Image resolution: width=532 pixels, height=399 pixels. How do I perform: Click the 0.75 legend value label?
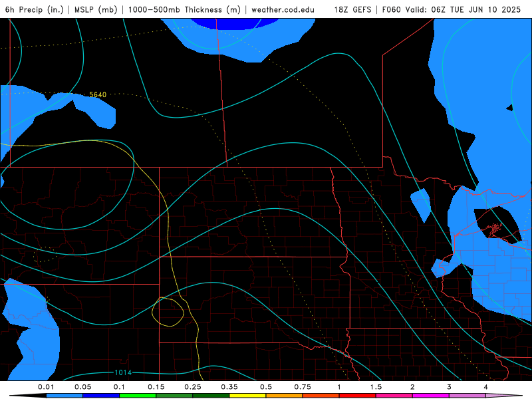(x=303, y=387)
